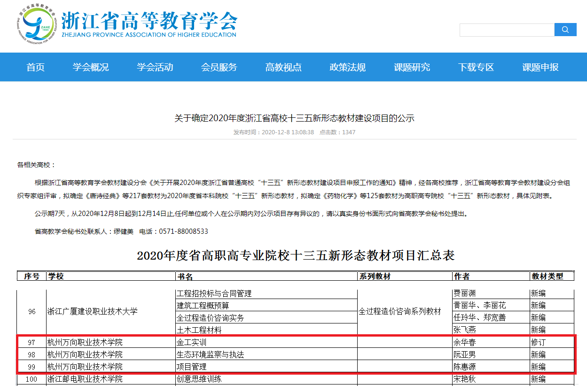
Task: Click the announcement title heading
Action: point(294,118)
